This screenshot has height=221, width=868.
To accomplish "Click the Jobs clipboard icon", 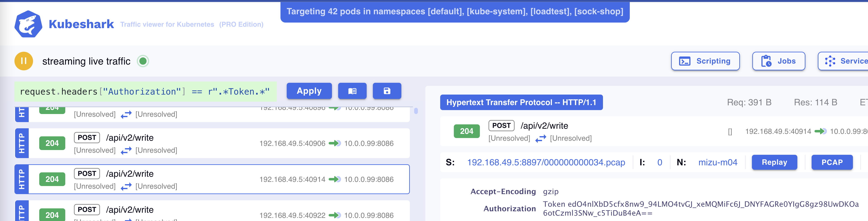I will pyautogui.click(x=767, y=61).
